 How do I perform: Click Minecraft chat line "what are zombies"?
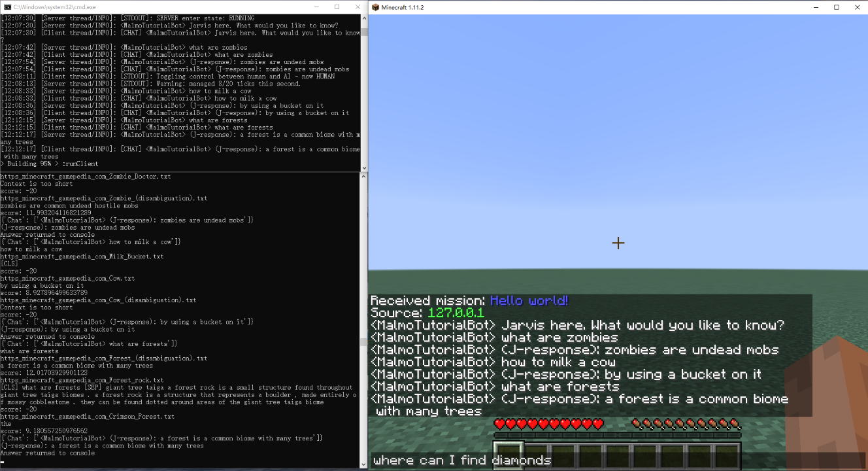click(x=494, y=338)
